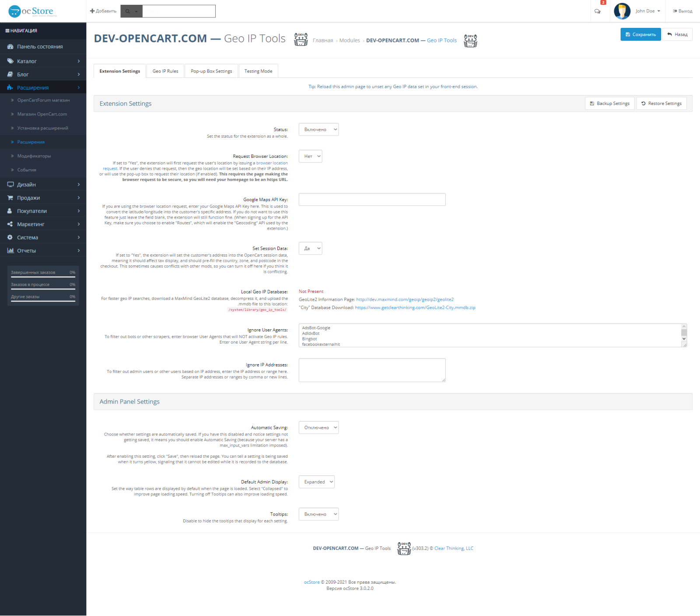Click the dashboard icon for Панель состояния
Viewport: 700px width, 616px height.
[x=10, y=47]
